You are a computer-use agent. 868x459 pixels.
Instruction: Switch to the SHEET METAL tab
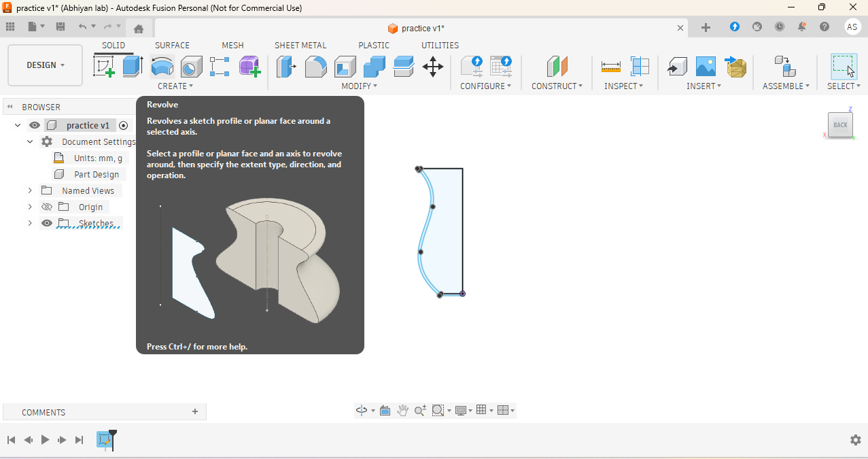point(300,46)
